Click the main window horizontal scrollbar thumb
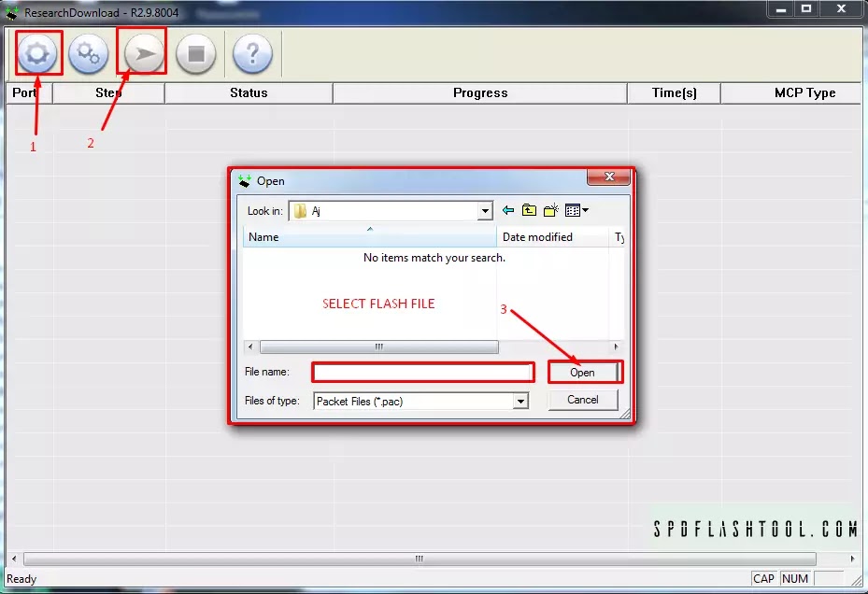Screen dimensions: 868x594 coord(420,559)
